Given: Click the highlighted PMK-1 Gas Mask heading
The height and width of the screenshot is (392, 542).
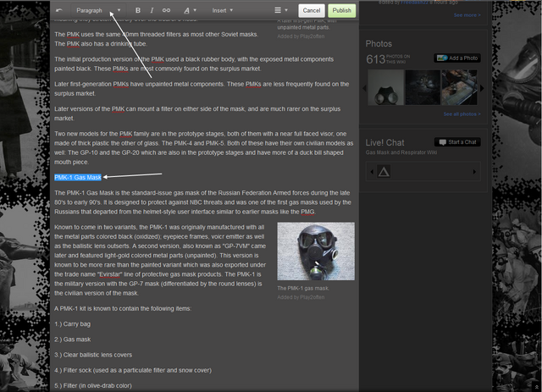Looking at the screenshot, I should click(x=78, y=177).
